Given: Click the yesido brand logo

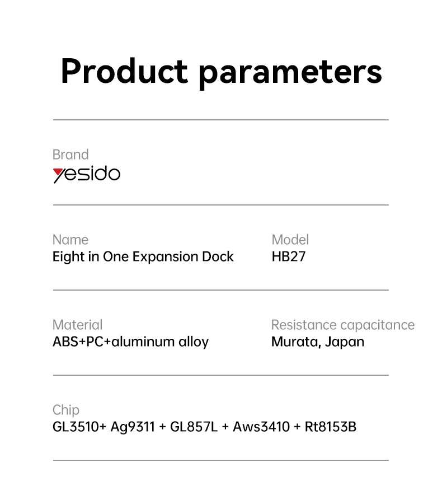Looking at the screenshot, I should (x=87, y=174).
